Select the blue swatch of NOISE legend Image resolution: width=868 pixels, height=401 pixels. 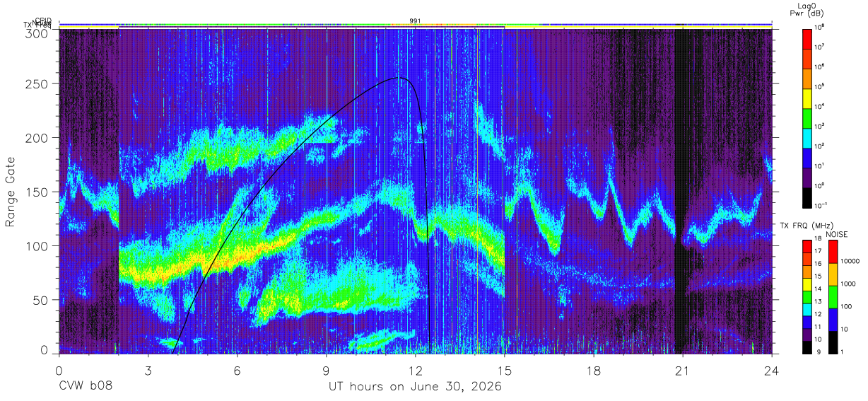click(x=833, y=320)
